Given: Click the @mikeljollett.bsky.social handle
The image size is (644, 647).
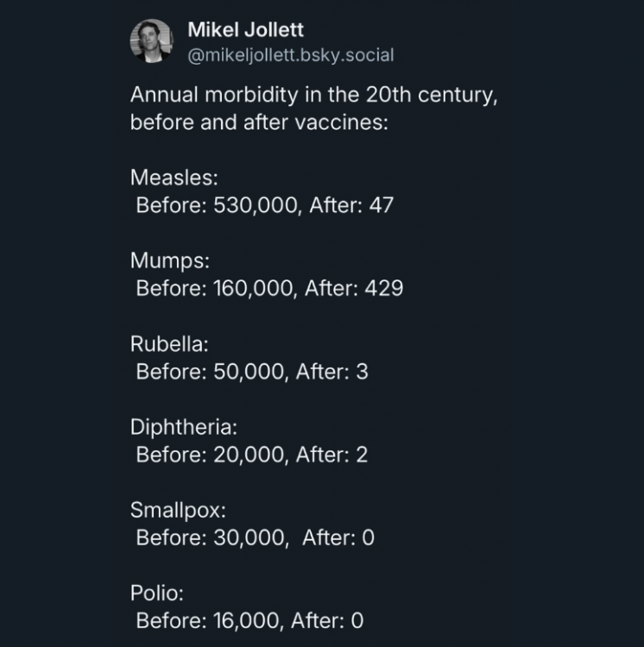Looking at the screenshot, I should [290, 55].
